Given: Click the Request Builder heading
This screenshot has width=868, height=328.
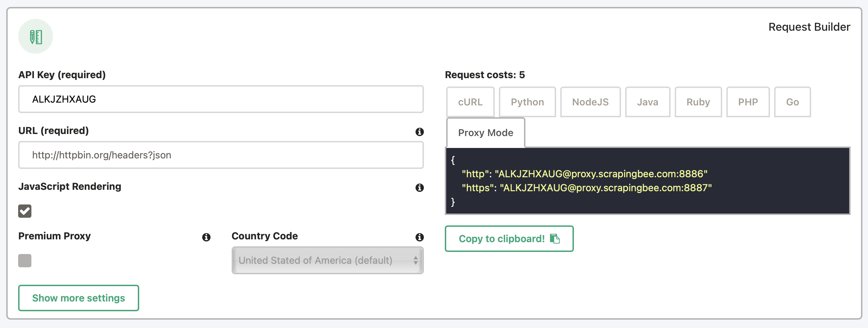Looking at the screenshot, I should (x=809, y=27).
